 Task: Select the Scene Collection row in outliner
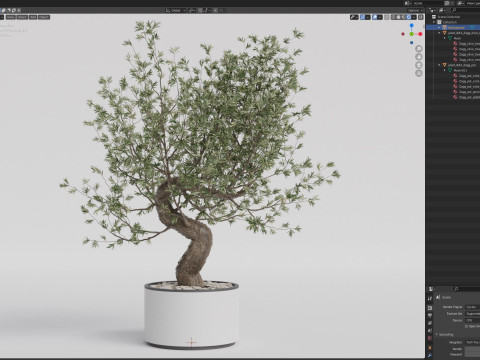pyautogui.click(x=454, y=17)
